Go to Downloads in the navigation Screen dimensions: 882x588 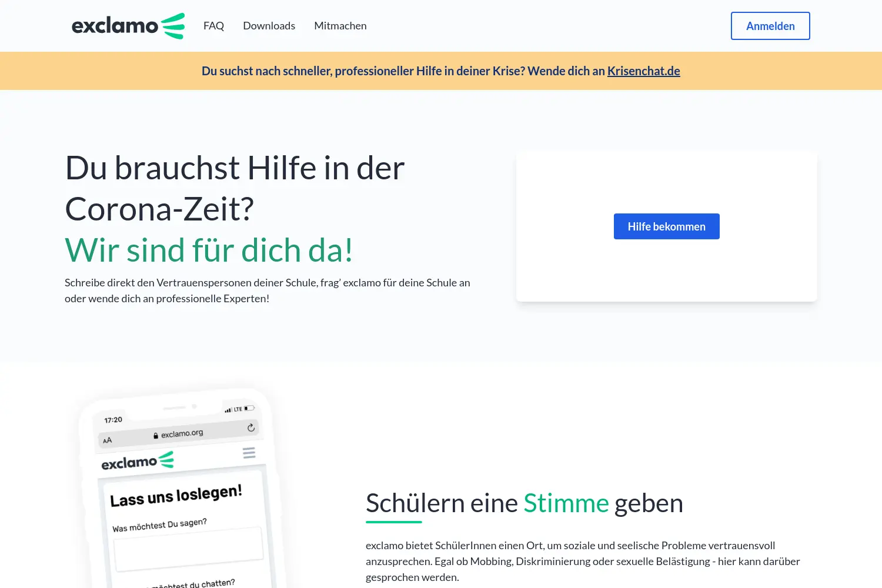(269, 26)
